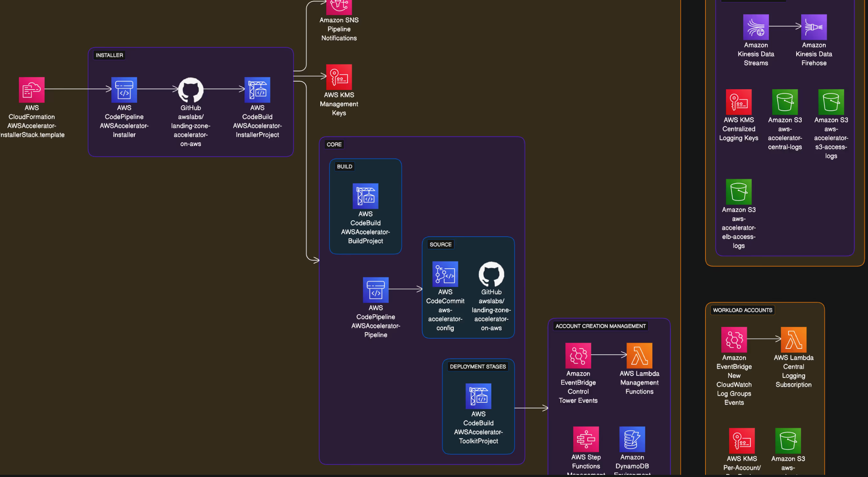Click the Amazon DynamoDB icon
This screenshot has height=477, width=868.
pos(632,439)
